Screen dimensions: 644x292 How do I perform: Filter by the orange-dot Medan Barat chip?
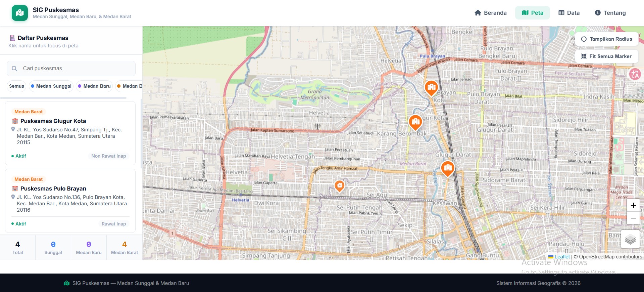pyautogui.click(x=129, y=86)
